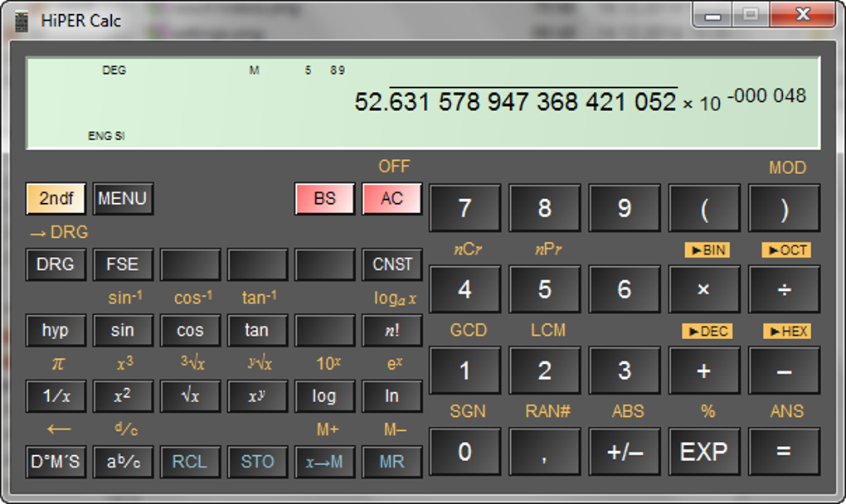Click the n! factorial key
Viewport: 846px width, 504px height.
click(391, 330)
